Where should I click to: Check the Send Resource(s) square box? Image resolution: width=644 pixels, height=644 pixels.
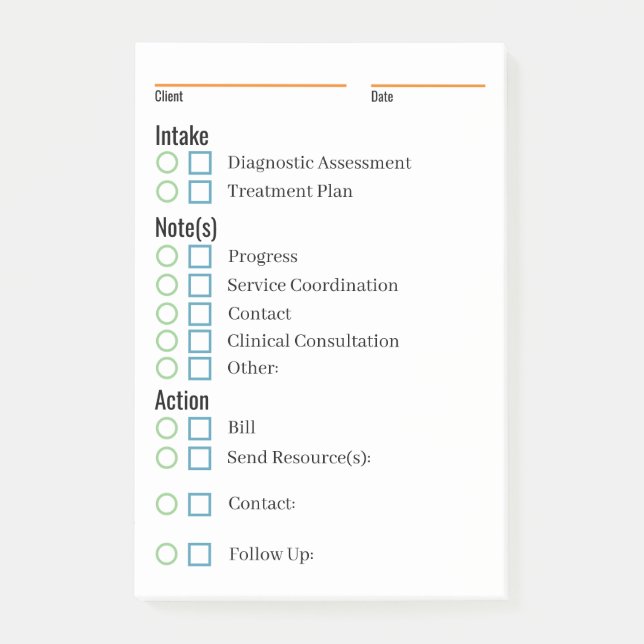pos(200,458)
